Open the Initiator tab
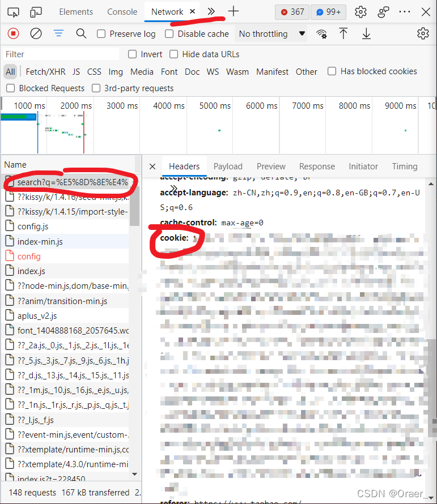 click(x=363, y=166)
